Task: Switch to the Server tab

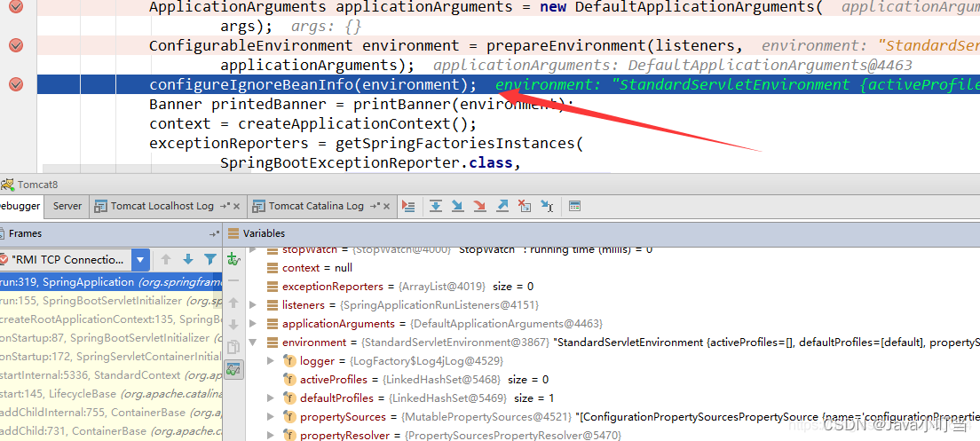Action: tap(67, 206)
